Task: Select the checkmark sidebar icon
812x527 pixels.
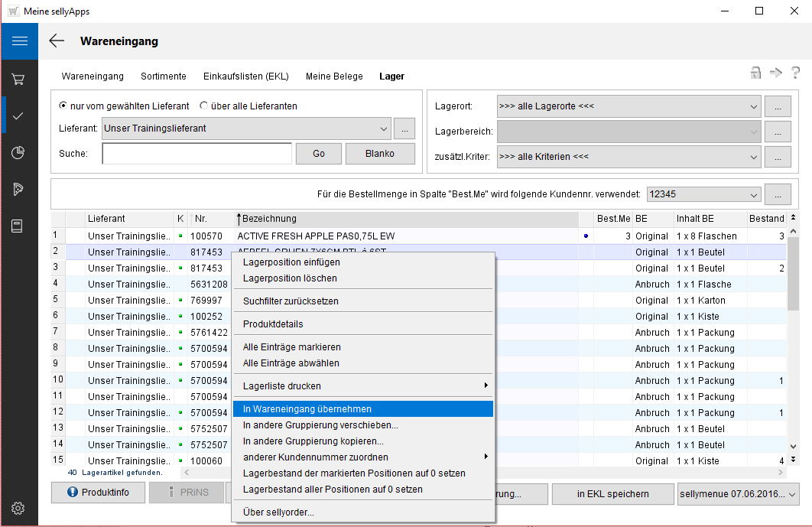Action: [19, 115]
